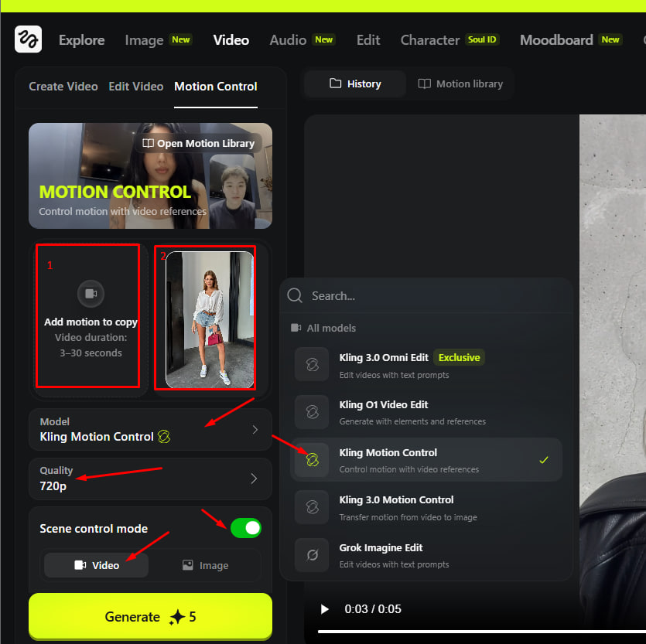Click the Kling O1 Video Edit icon

coord(312,412)
